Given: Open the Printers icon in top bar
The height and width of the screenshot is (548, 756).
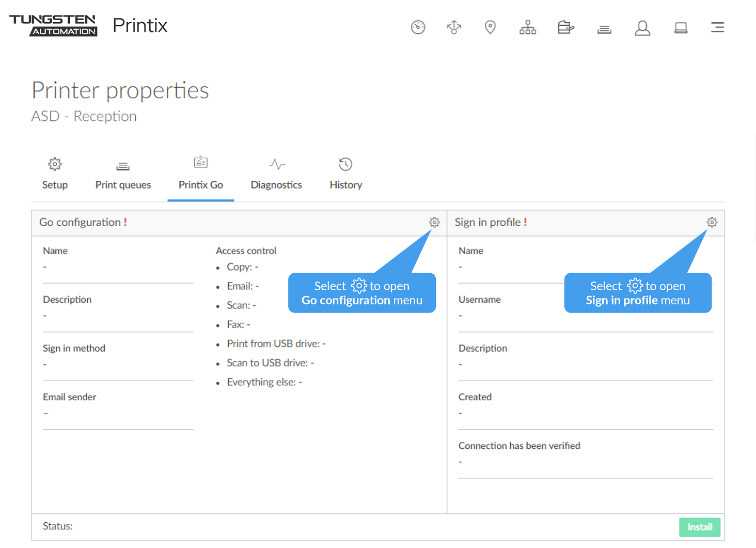Looking at the screenshot, I should (565, 27).
